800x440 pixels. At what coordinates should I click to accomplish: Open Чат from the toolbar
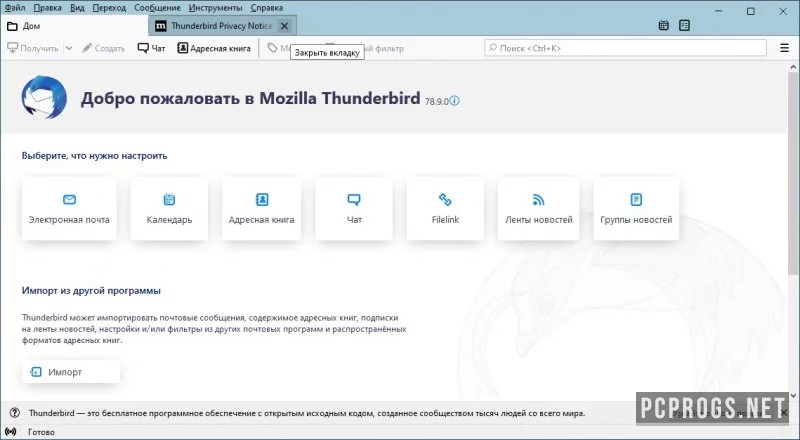[x=152, y=48]
